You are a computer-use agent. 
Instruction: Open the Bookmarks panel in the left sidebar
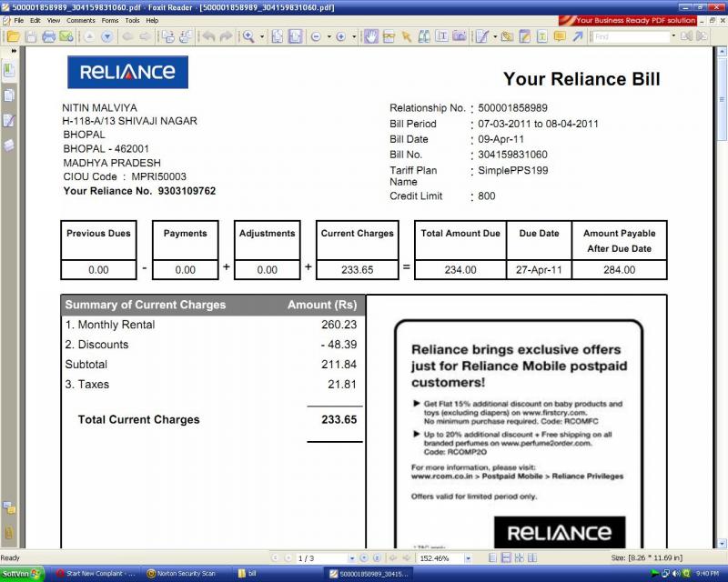pyautogui.click(x=8, y=71)
